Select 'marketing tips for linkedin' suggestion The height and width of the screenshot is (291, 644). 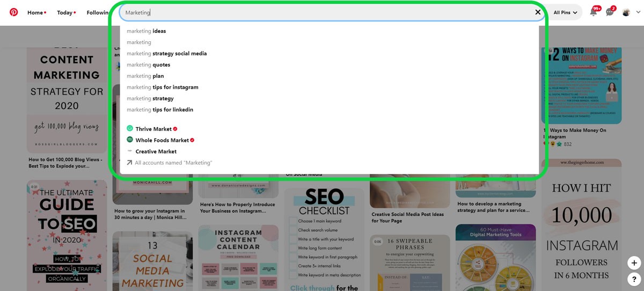pyautogui.click(x=160, y=110)
